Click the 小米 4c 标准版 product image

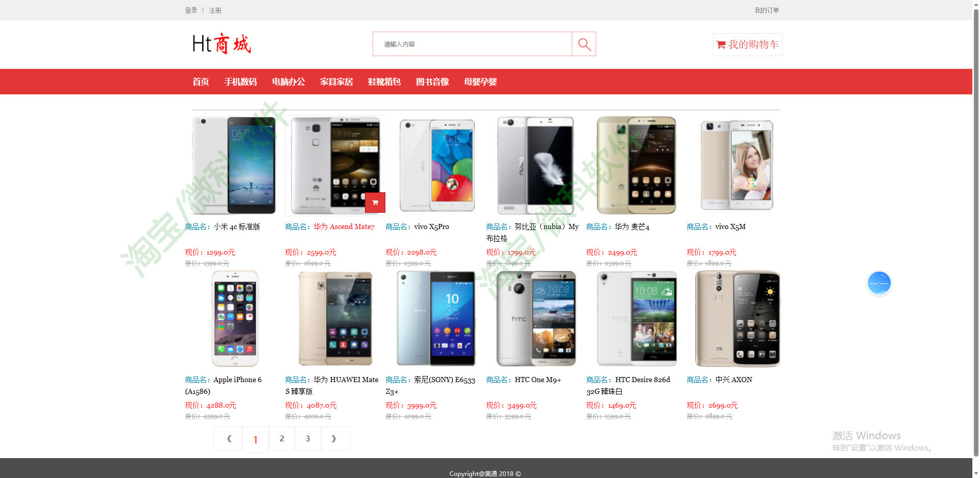click(x=235, y=165)
